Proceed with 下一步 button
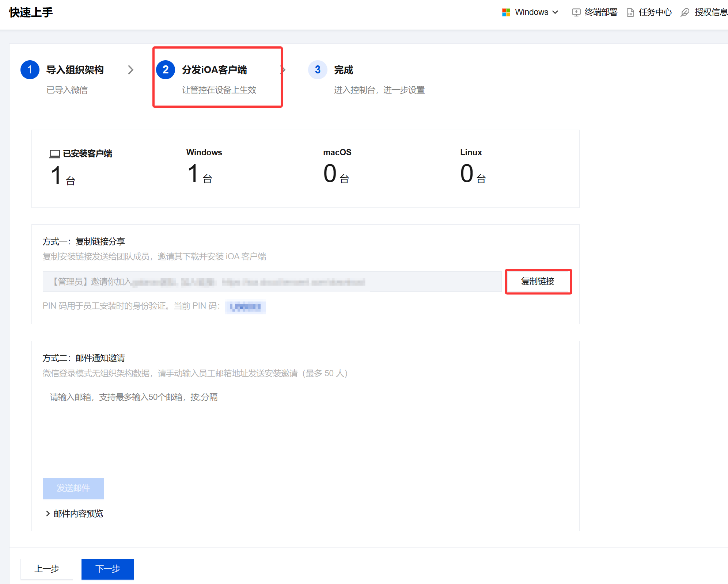This screenshot has width=728, height=584. tap(108, 569)
